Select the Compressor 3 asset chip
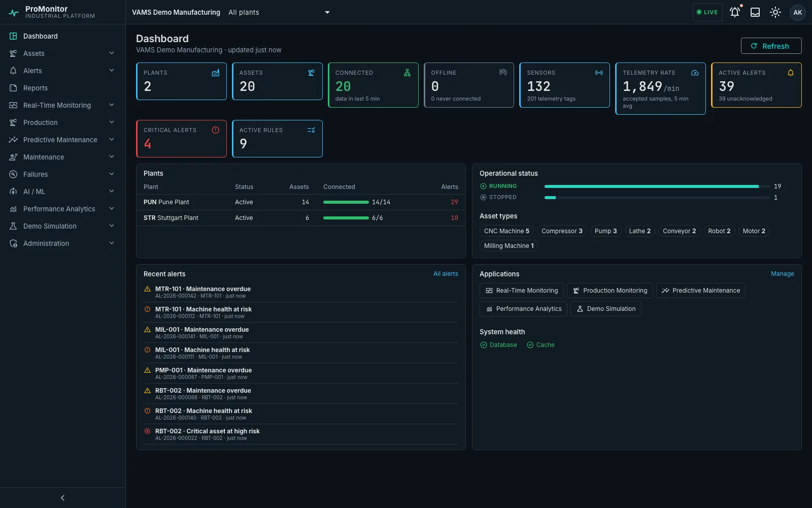This screenshot has height=508, width=812. [562, 231]
